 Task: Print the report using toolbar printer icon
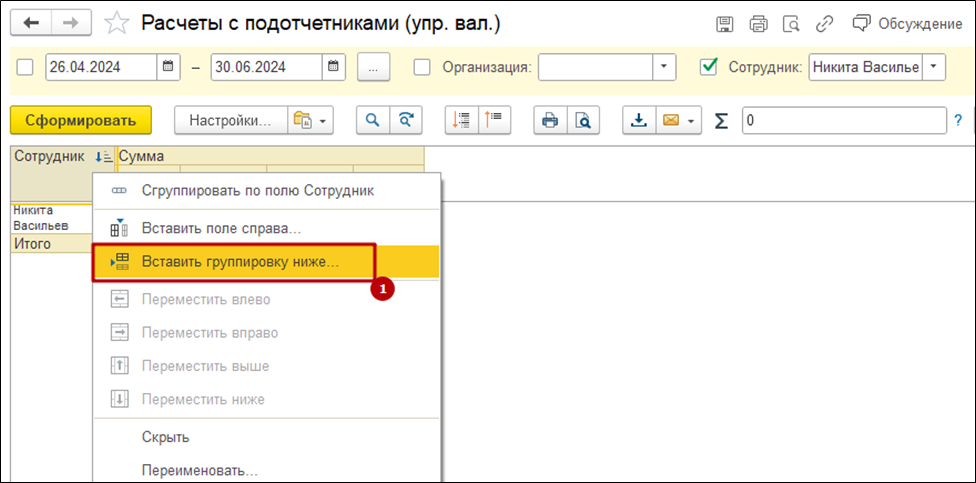(x=549, y=120)
